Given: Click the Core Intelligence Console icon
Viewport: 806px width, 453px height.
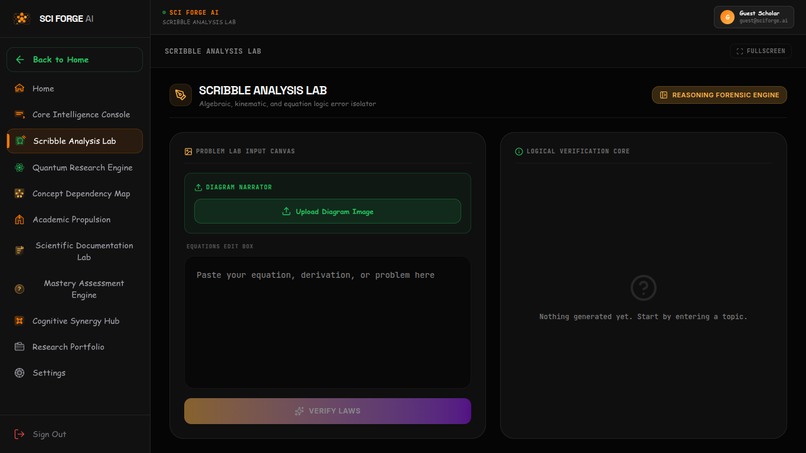Looking at the screenshot, I should pyautogui.click(x=20, y=114).
